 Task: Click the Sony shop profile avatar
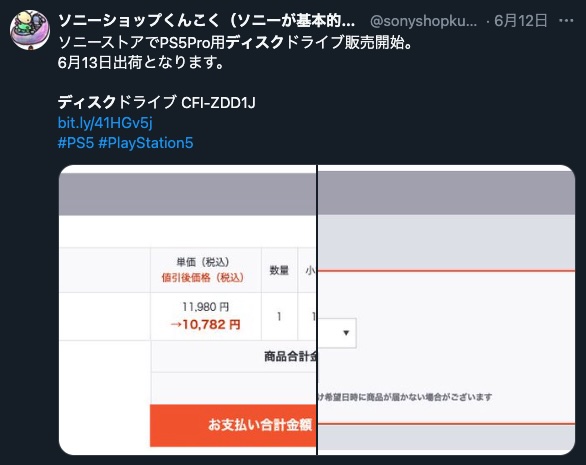coord(30,30)
